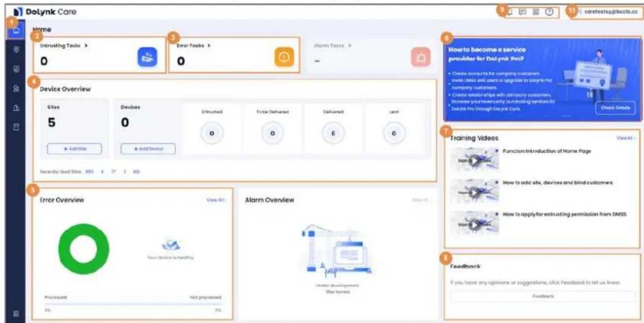Click the 'Your device is healthy' message

click(170, 257)
